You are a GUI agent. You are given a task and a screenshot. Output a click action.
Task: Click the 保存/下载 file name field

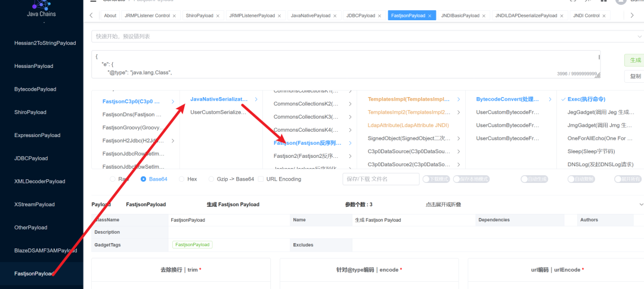380,179
